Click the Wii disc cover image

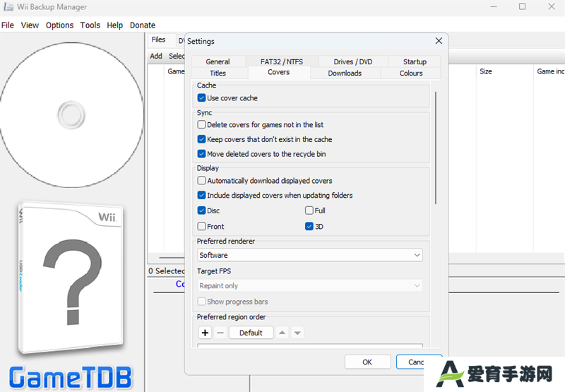click(x=71, y=115)
